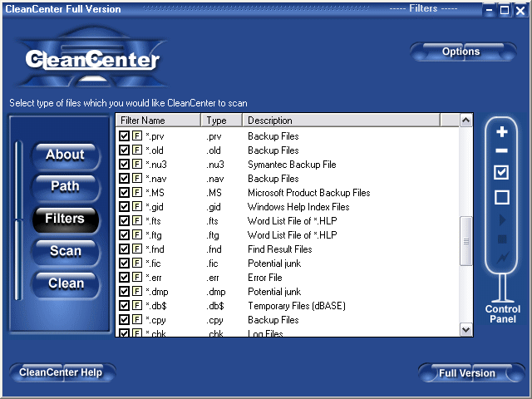The height and width of the screenshot is (399, 532).
Task: Click the filter list scrollbar thumb
Action: 466,241
